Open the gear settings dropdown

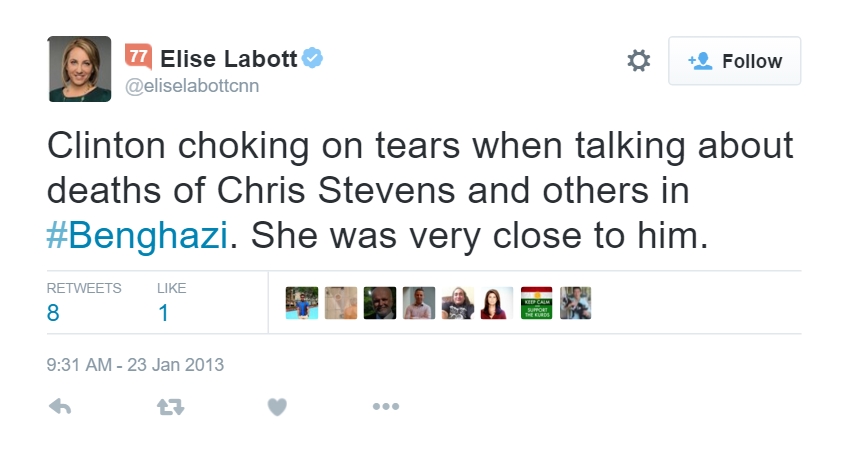[x=638, y=61]
